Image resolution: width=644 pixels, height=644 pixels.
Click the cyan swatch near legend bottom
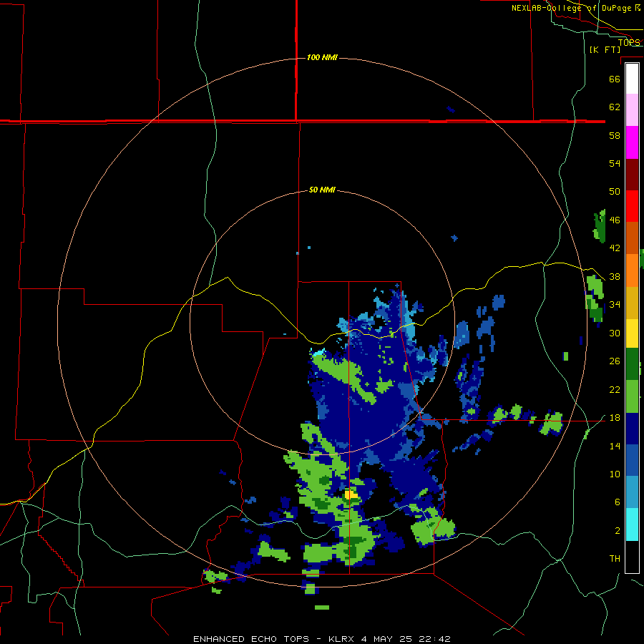[632, 525]
